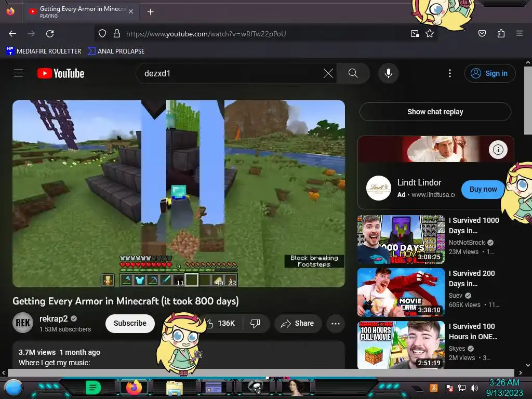
Task: Submit the YouTube search with magnifier
Action: pos(353,73)
